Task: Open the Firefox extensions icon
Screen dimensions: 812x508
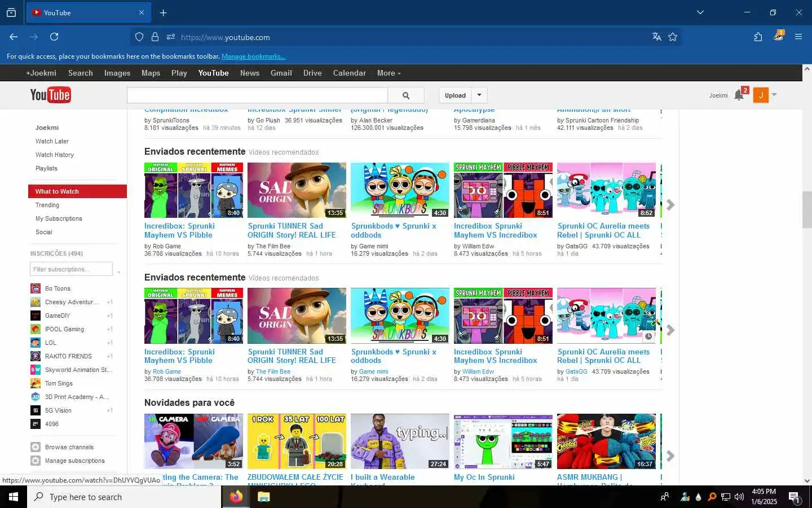Action: (758, 37)
